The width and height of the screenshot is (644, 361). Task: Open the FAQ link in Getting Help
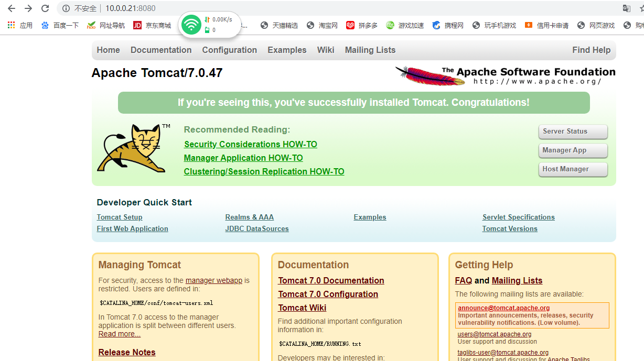(464, 280)
